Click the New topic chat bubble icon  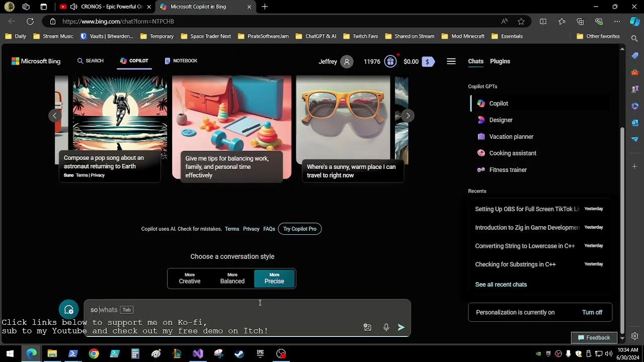pyautogui.click(x=69, y=310)
